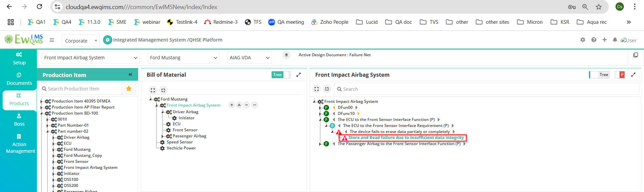644x192 pixels.
Task: Open the AIAG VDA dropdown
Action: [x=250, y=58]
